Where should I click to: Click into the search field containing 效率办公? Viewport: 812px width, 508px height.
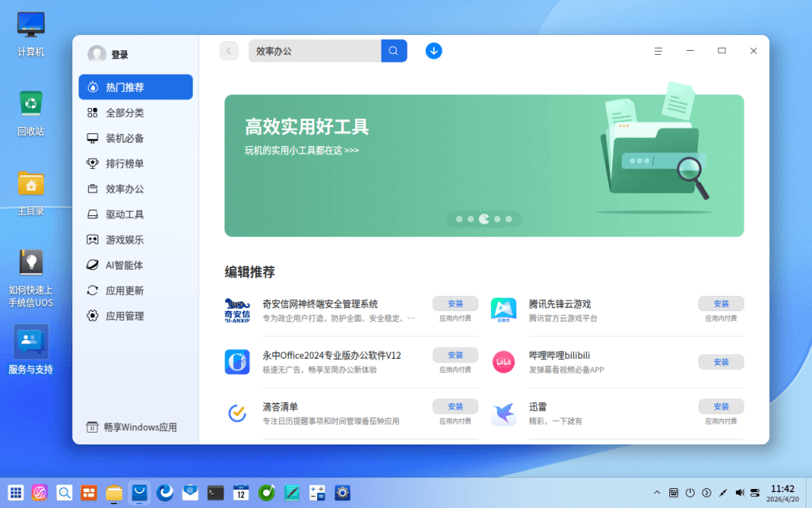[x=315, y=51]
